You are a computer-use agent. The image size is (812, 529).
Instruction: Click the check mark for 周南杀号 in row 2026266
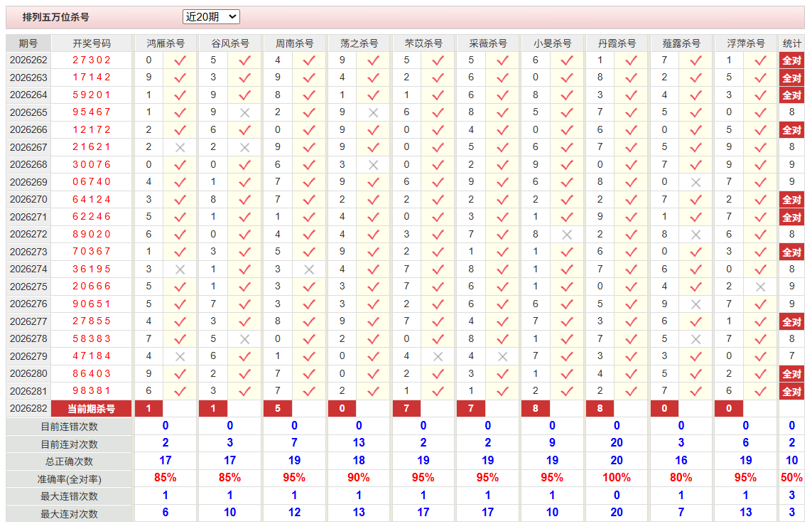(309, 130)
